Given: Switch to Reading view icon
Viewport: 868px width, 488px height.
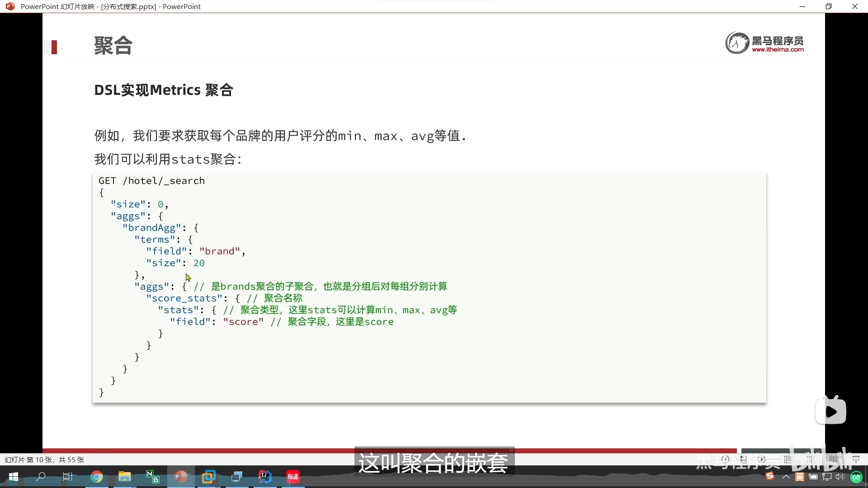Looking at the screenshot, I should pos(833,460).
